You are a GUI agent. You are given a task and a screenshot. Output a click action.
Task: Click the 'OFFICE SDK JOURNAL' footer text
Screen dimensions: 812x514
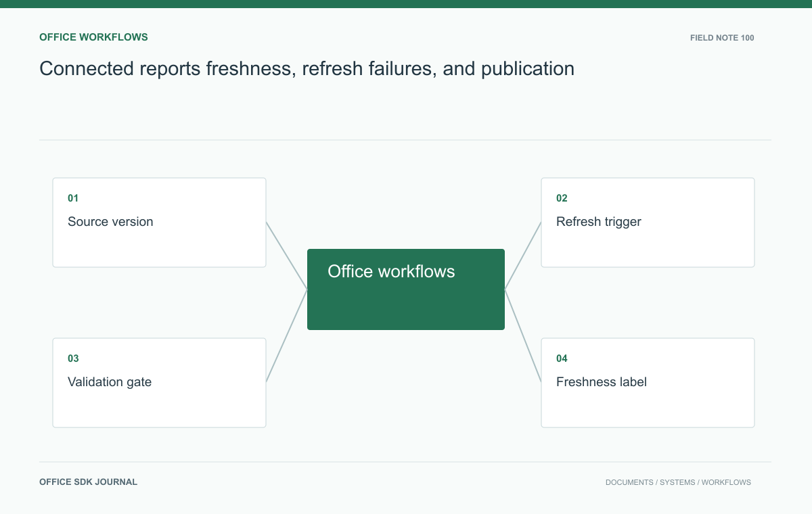tap(88, 482)
